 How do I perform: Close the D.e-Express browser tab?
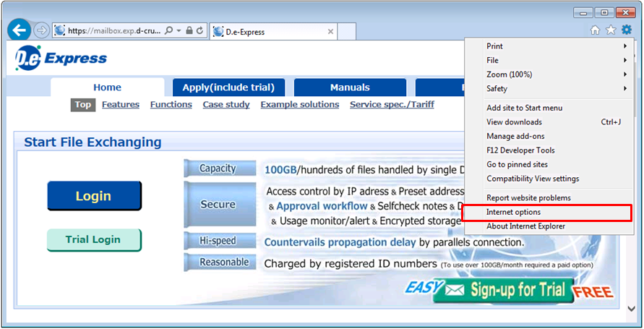pos(331,32)
